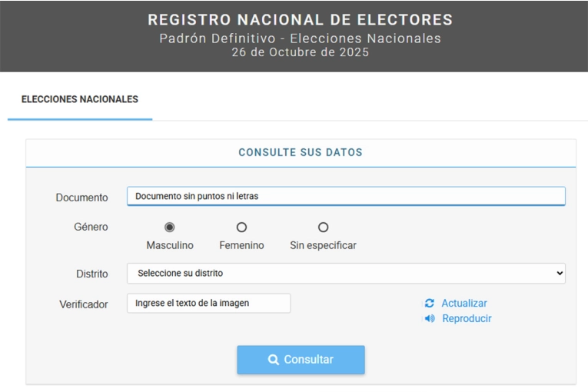This screenshot has height=392, width=588.
Task: Click the Femenino label text
Action: [241, 246]
